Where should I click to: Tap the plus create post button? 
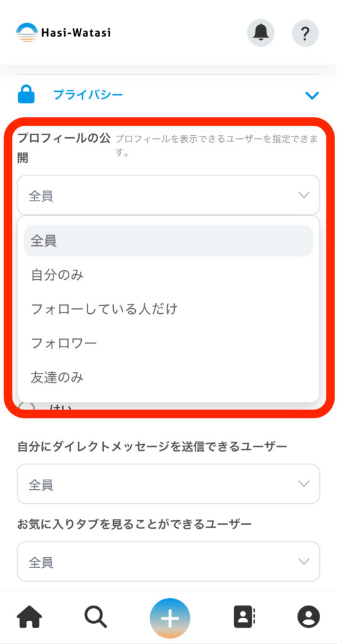[x=170, y=618]
